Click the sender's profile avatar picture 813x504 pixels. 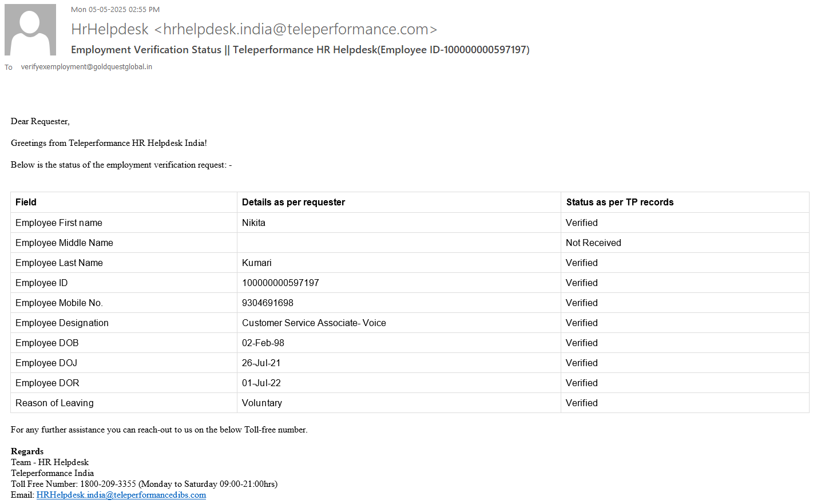pyautogui.click(x=30, y=30)
